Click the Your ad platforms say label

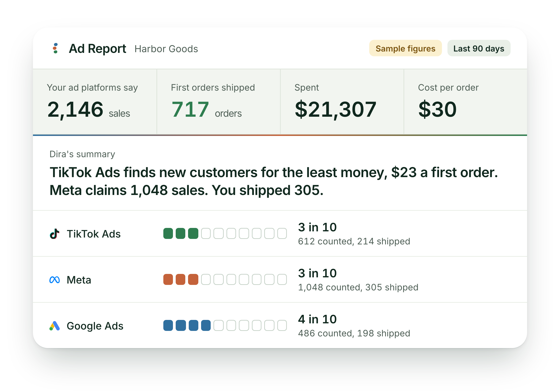pyautogui.click(x=92, y=88)
